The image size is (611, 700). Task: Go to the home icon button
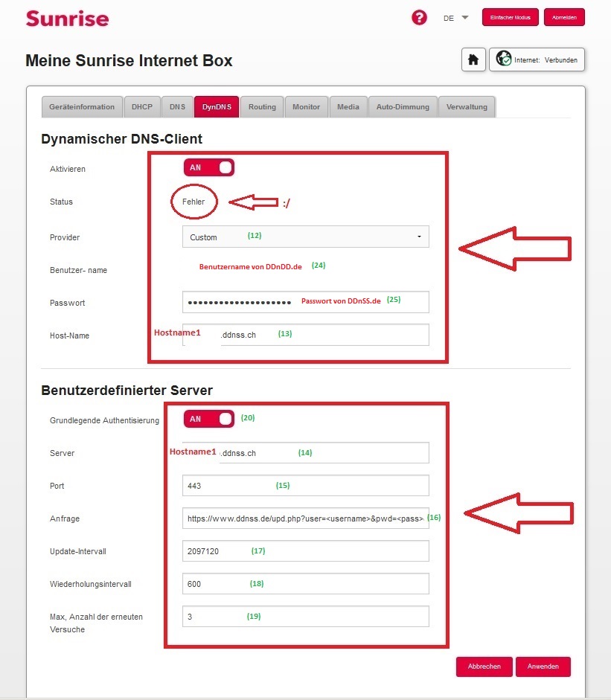click(473, 60)
